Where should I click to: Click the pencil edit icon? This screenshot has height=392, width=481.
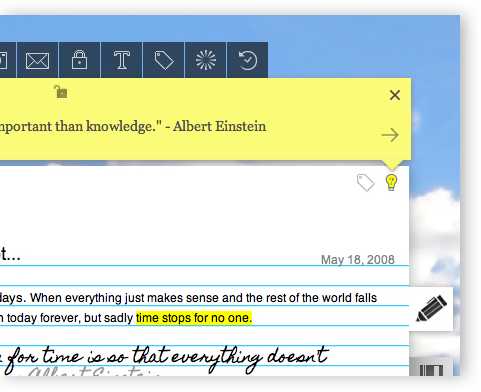431,308
